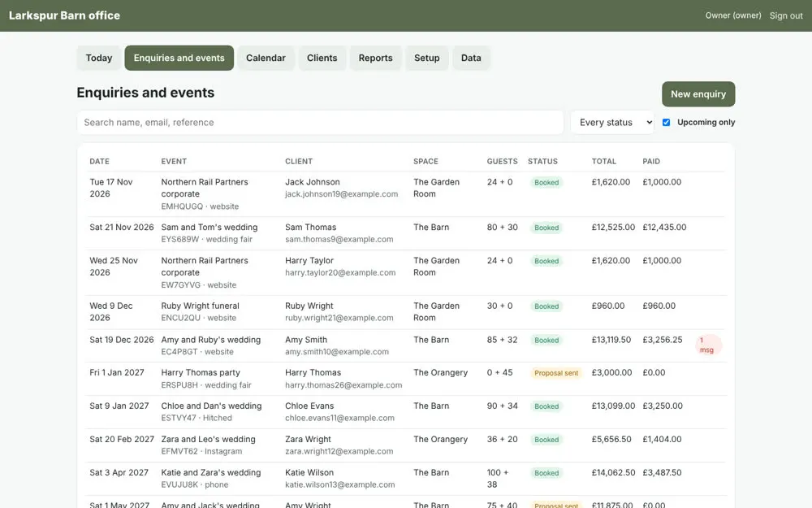Click email zara.wright12@example.com

[339, 451]
